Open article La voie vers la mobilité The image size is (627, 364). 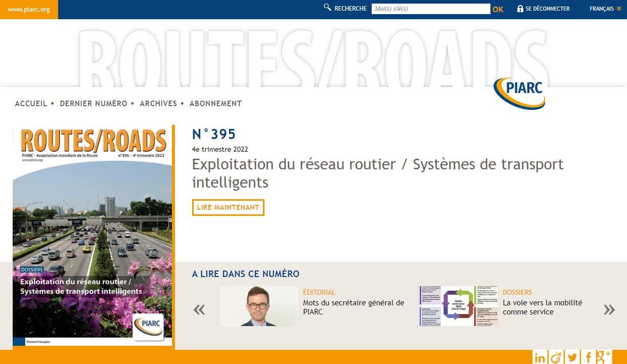coord(543,307)
